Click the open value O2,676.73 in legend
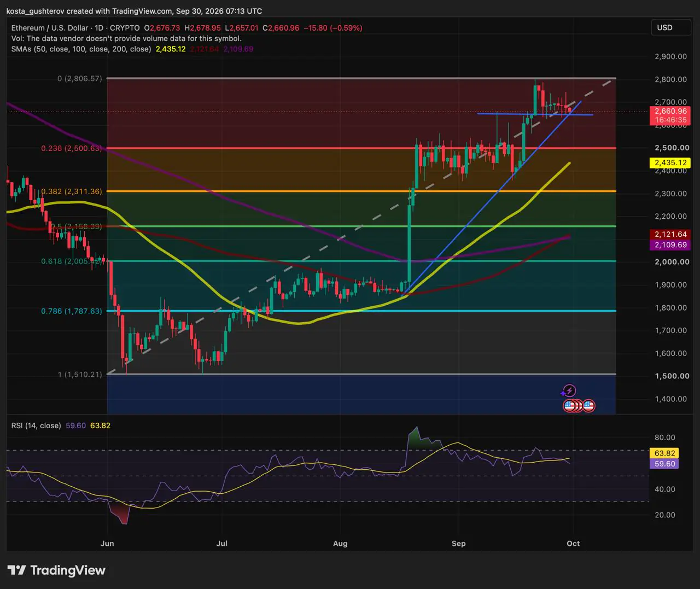 (162, 28)
